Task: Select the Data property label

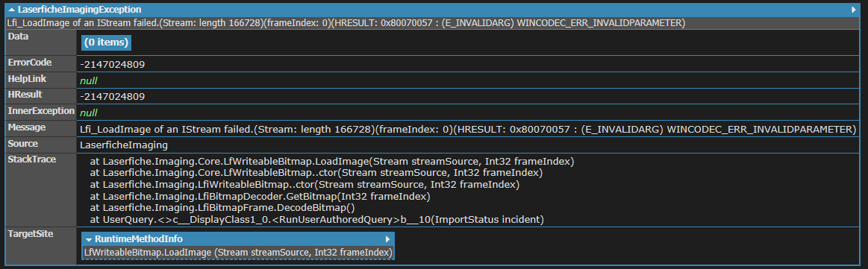Action: pyautogui.click(x=18, y=37)
